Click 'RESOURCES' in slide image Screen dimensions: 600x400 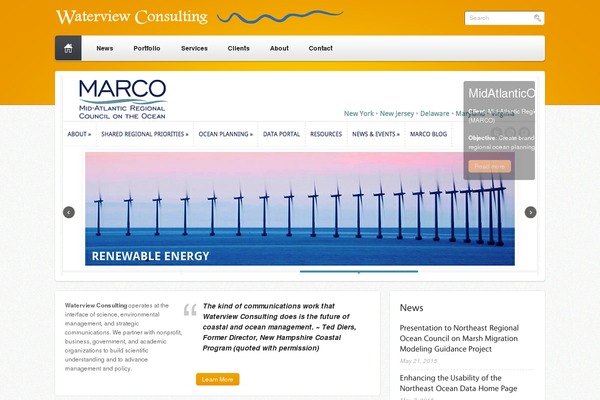326,134
